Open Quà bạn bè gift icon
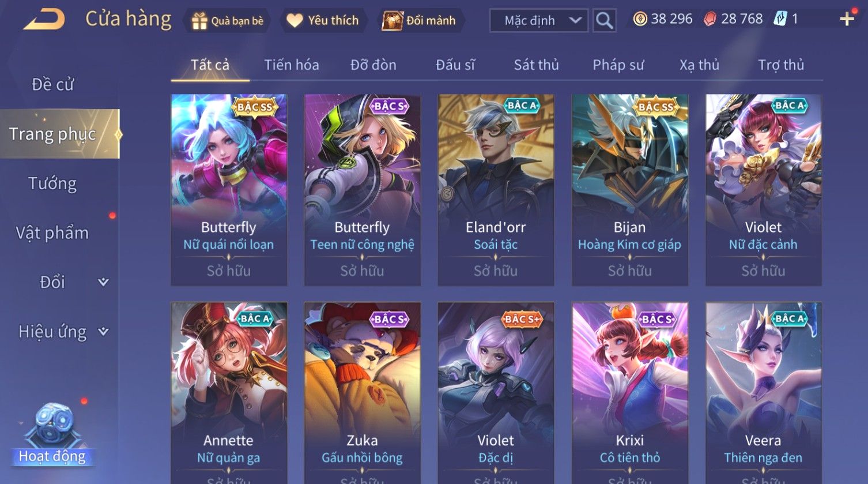 199,21
